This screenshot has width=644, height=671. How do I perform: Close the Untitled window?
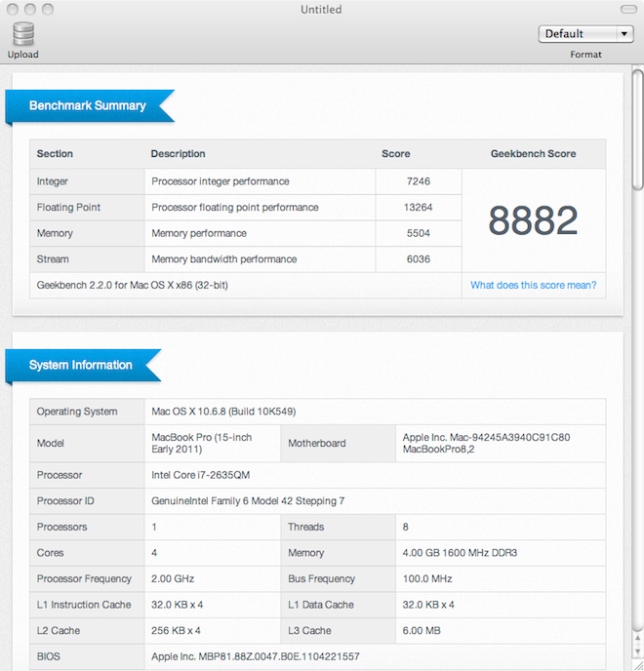(12, 9)
